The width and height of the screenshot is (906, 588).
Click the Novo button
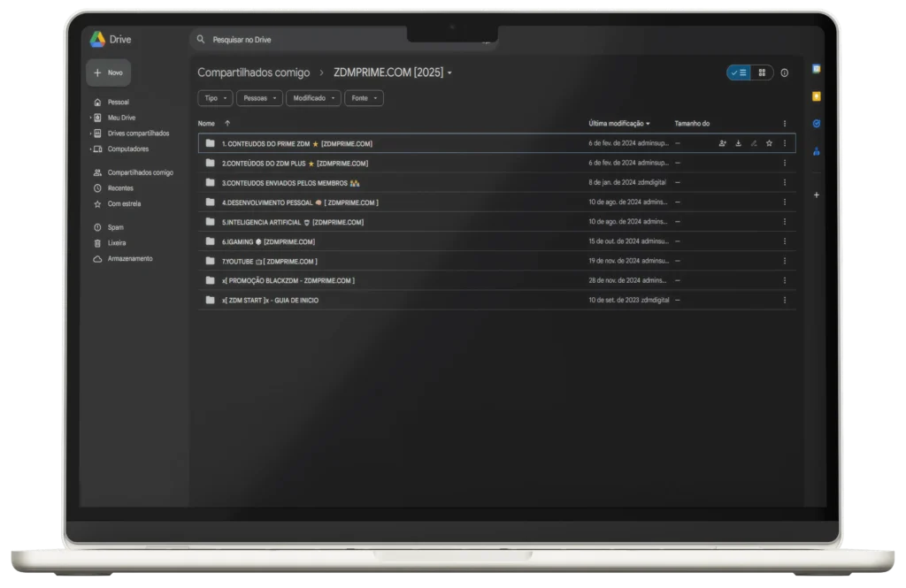[109, 73]
